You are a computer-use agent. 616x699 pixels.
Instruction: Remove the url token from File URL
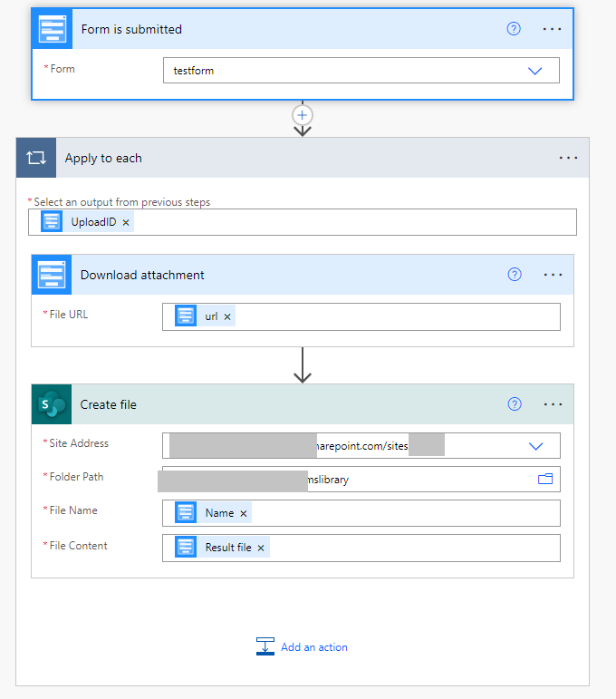tap(227, 316)
